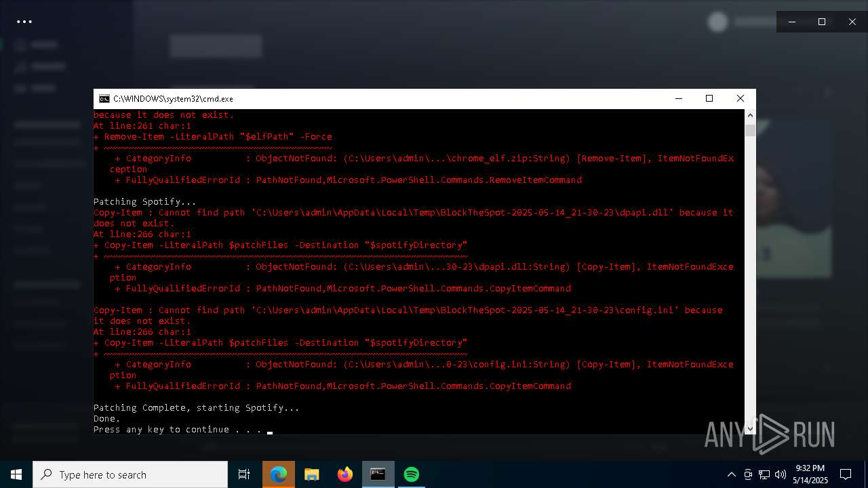The height and width of the screenshot is (488, 868).
Task: Click the 'Done.' output line
Action: point(106,418)
